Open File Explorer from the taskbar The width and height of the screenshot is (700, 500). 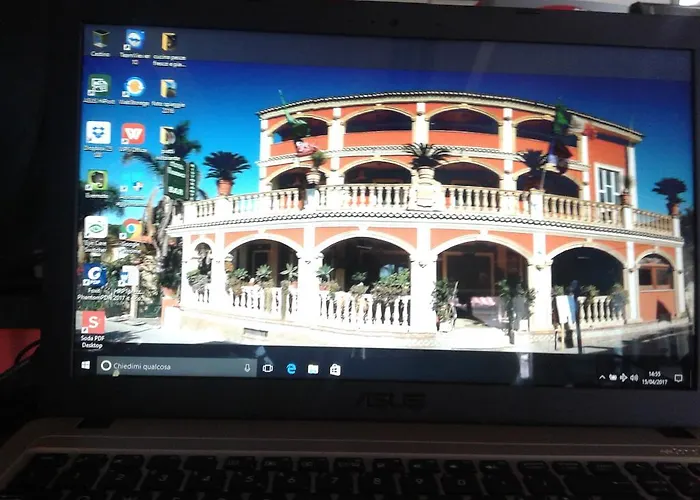tap(313, 369)
